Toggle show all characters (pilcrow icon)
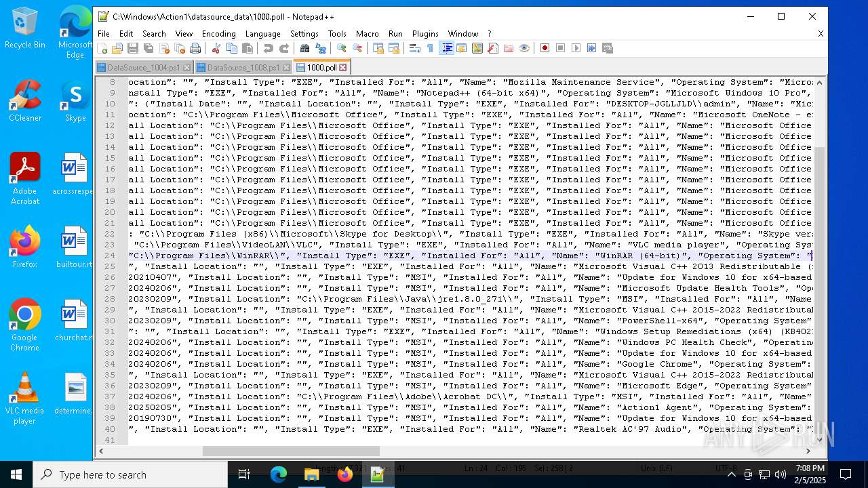868x488 pixels. point(430,48)
